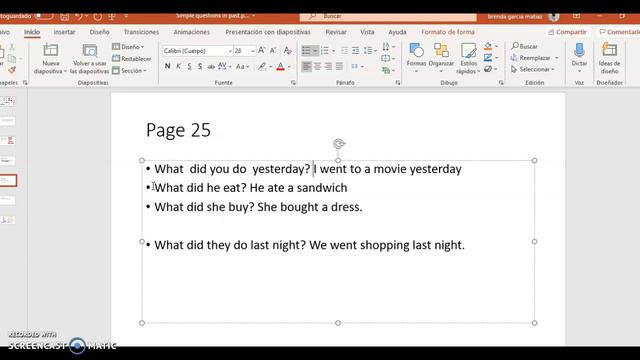
Task: Click the text direction icon
Action: pyautogui.click(x=386, y=47)
